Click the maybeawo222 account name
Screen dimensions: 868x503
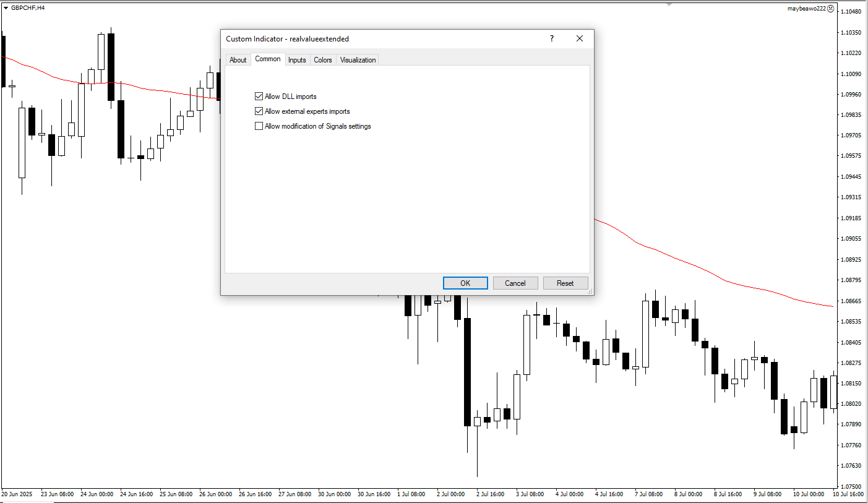(807, 9)
